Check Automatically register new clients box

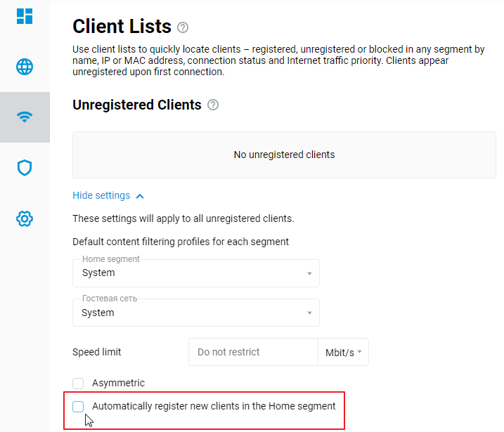(78, 406)
